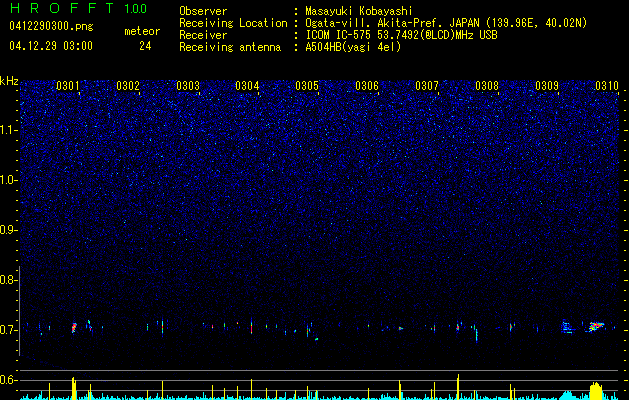
Task: Click the bright meteor echo below 0301
Action: tap(74, 327)
